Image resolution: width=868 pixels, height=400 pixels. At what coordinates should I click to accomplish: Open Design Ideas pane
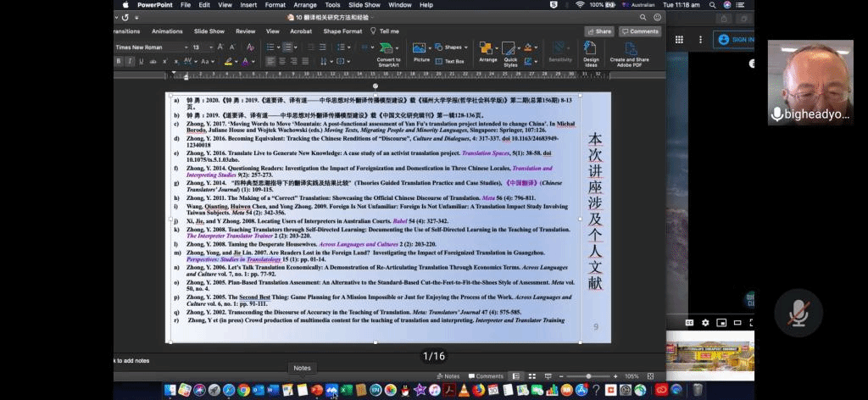pyautogui.click(x=591, y=54)
